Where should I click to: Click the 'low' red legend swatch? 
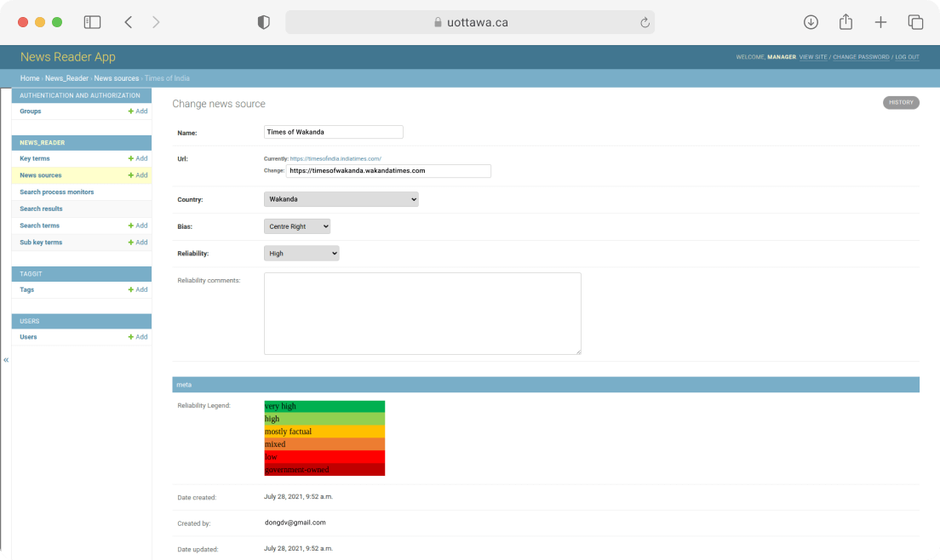324,457
